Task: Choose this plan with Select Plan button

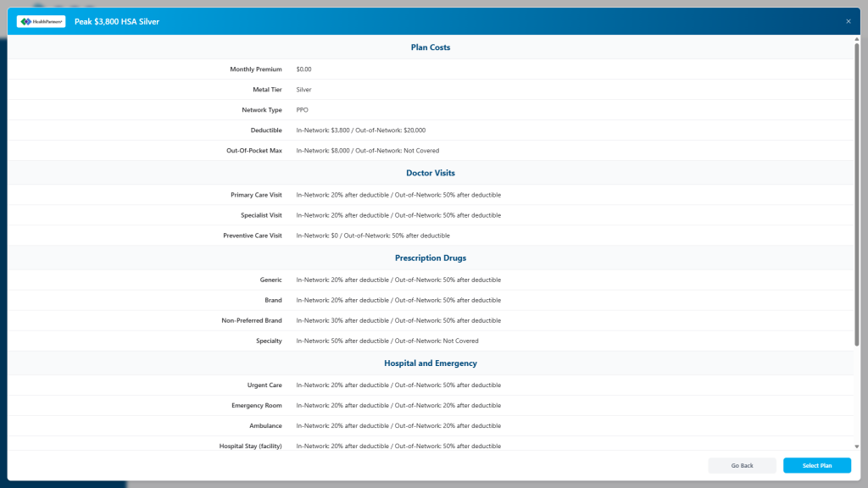Action: point(817,465)
